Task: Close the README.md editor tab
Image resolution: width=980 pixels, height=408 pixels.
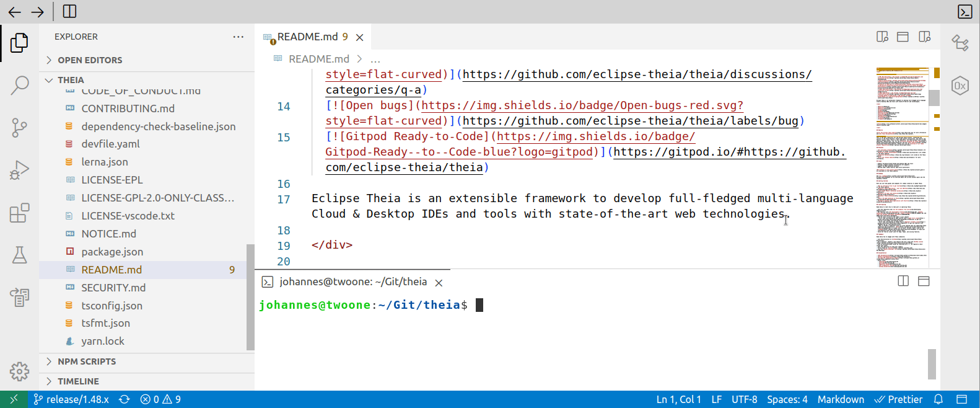Action: pos(359,37)
